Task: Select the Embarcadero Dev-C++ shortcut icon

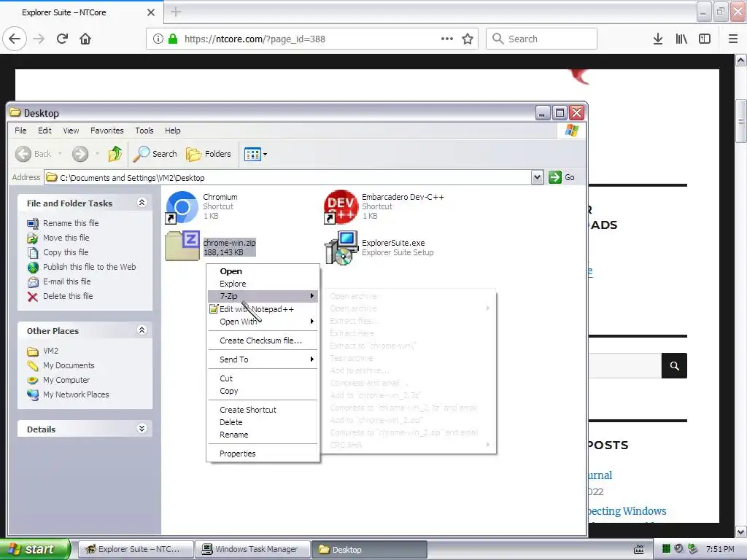Action: click(341, 207)
